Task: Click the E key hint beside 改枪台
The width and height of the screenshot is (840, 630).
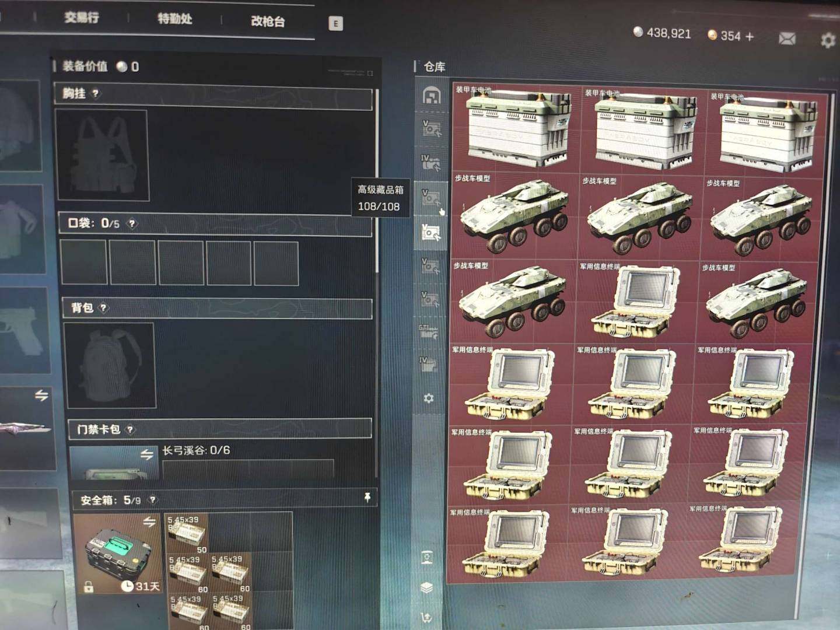Action: click(x=335, y=23)
